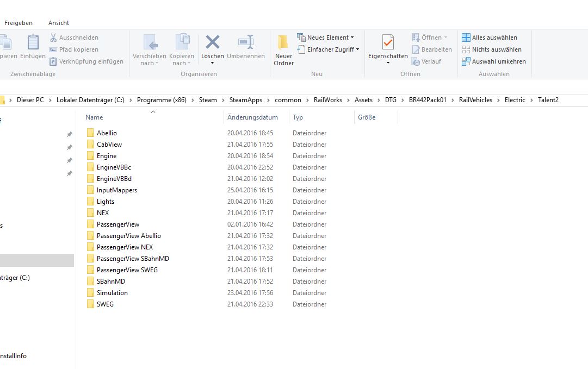Click the Umbenennen rename icon
588x369 pixels.
tap(246, 42)
